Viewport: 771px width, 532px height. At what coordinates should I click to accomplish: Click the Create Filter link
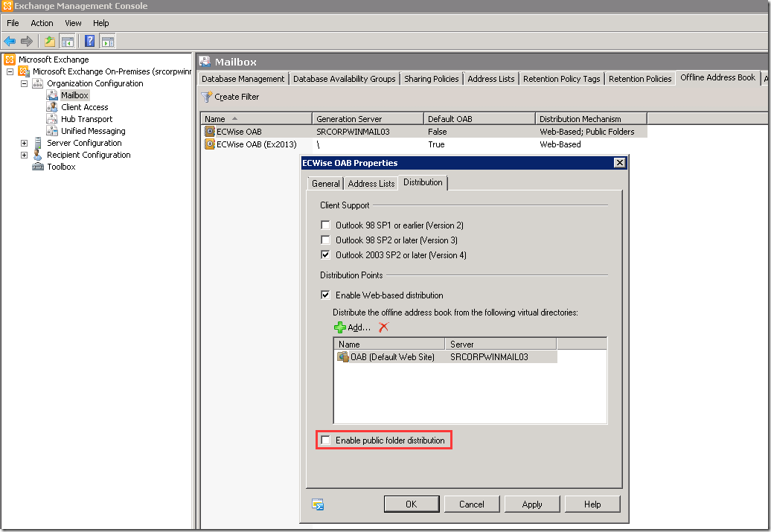click(237, 97)
